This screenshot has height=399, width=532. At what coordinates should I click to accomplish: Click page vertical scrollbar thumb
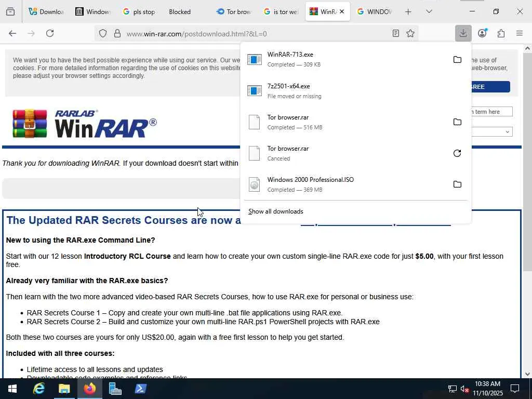click(x=527, y=162)
